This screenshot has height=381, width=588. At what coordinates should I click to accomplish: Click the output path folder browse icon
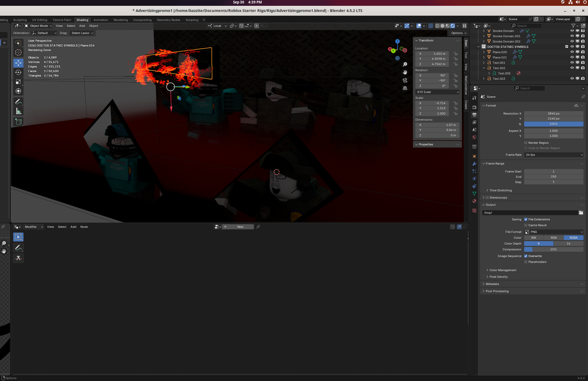click(581, 213)
